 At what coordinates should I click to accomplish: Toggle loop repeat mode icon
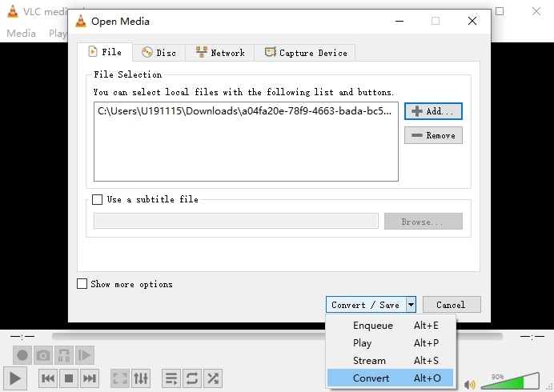192,378
